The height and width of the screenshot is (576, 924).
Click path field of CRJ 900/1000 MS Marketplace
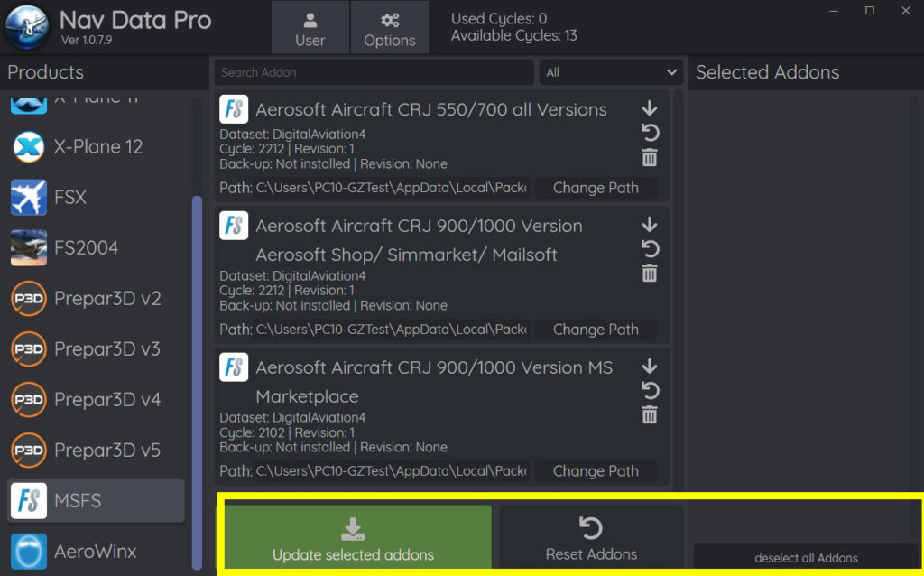coord(391,470)
